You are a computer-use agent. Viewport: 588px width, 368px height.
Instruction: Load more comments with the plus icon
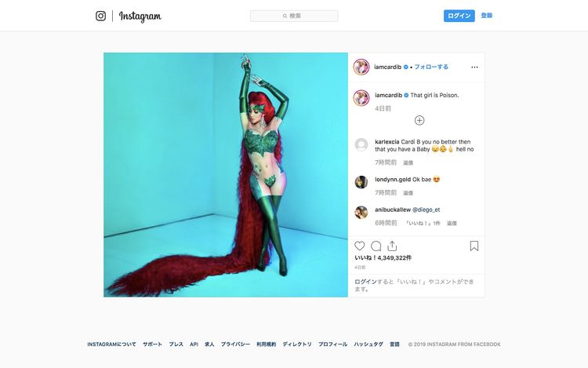click(x=419, y=120)
